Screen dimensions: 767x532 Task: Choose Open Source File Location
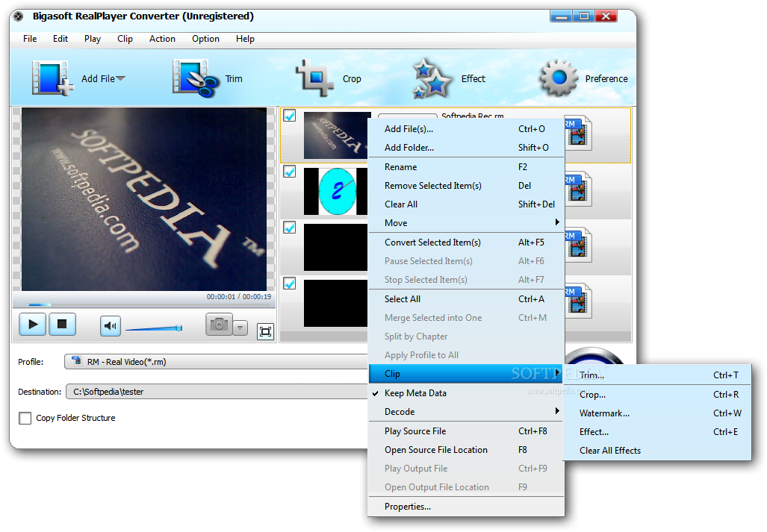pos(466,450)
